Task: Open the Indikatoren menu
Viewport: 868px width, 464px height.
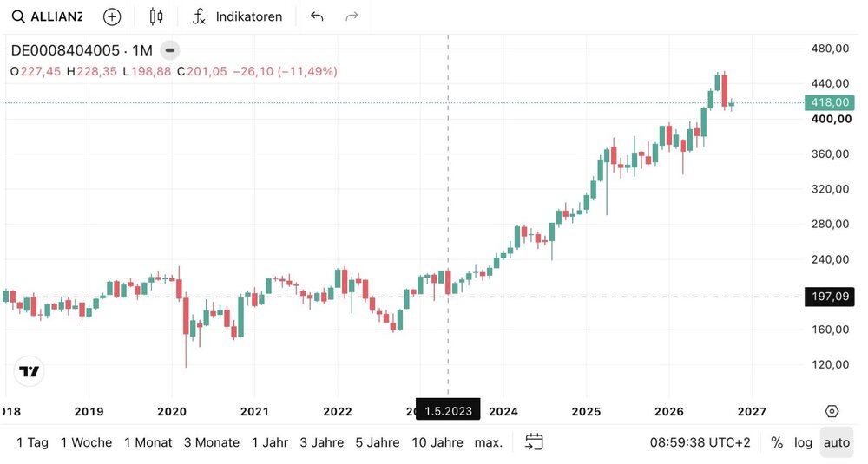Action: pos(237,16)
